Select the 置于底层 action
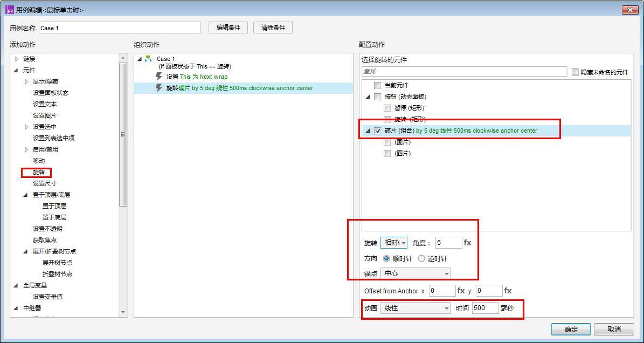This screenshot has width=644, height=343. pyautogui.click(x=54, y=217)
